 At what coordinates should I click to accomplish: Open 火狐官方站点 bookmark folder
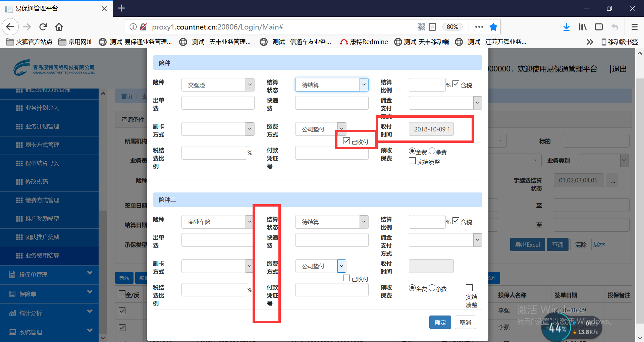click(x=30, y=42)
